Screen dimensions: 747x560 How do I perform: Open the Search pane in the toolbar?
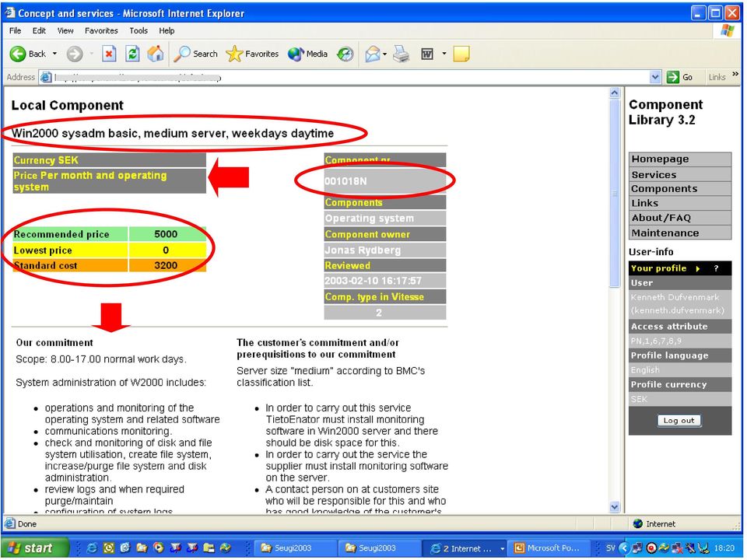pos(195,54)
